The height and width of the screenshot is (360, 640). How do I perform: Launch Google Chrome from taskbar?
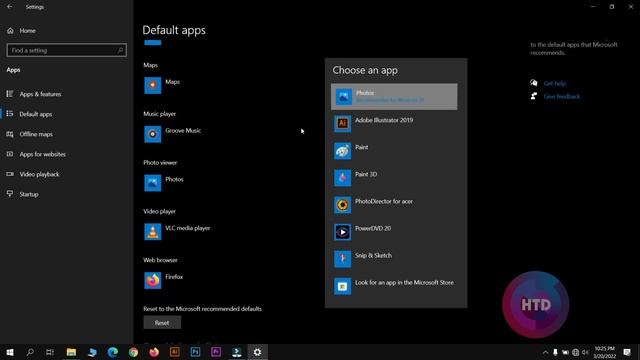click(133, 352)
